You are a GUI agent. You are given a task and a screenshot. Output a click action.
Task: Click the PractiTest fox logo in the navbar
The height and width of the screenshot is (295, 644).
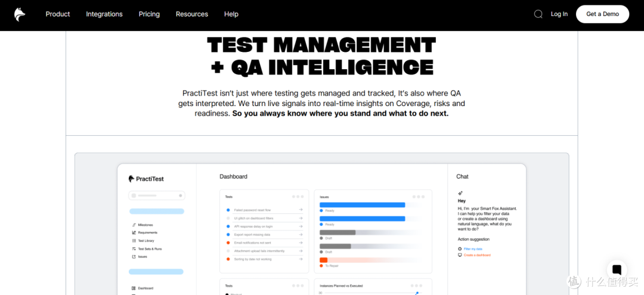pyautogui.click(x=19, y=14)
